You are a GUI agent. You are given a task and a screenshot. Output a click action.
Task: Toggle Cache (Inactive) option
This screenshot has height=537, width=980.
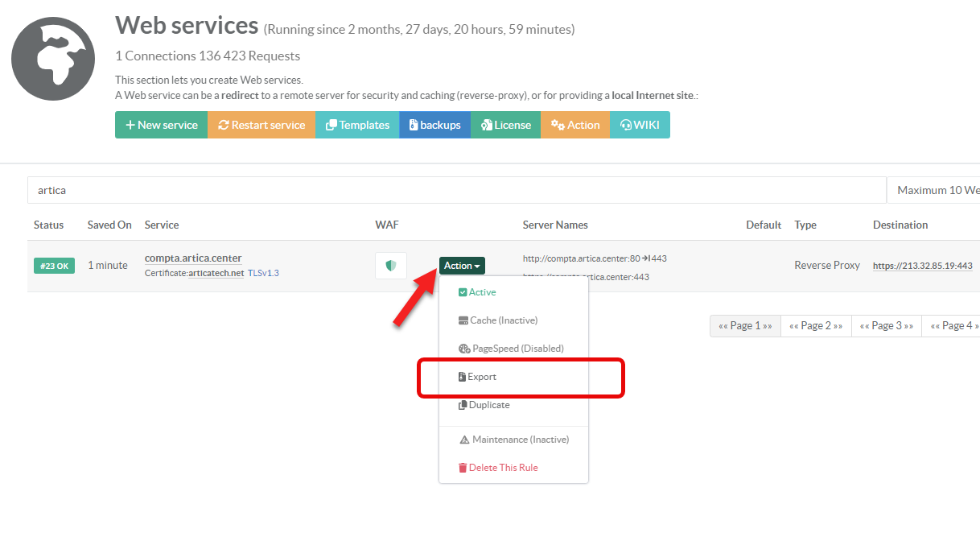tap(497, 320)
